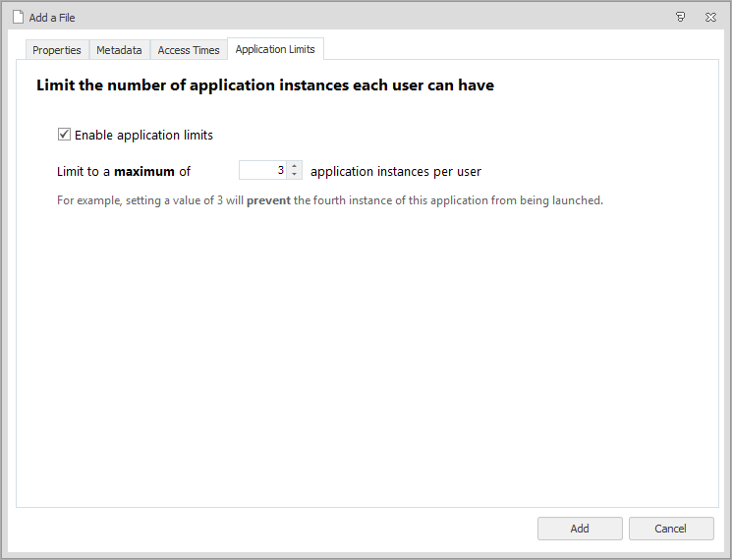
Task: Focus the instance limit number field
Action: (263, 171)
